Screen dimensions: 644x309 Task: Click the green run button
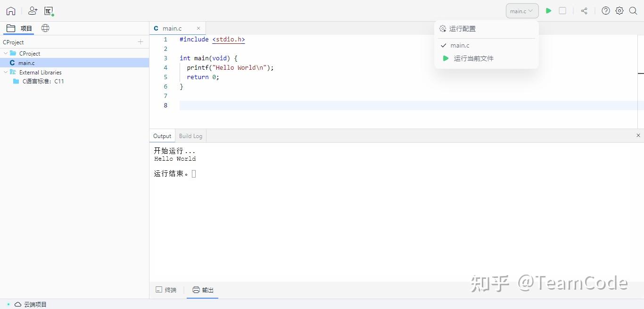pyautogui.click(x=548, y=11)
